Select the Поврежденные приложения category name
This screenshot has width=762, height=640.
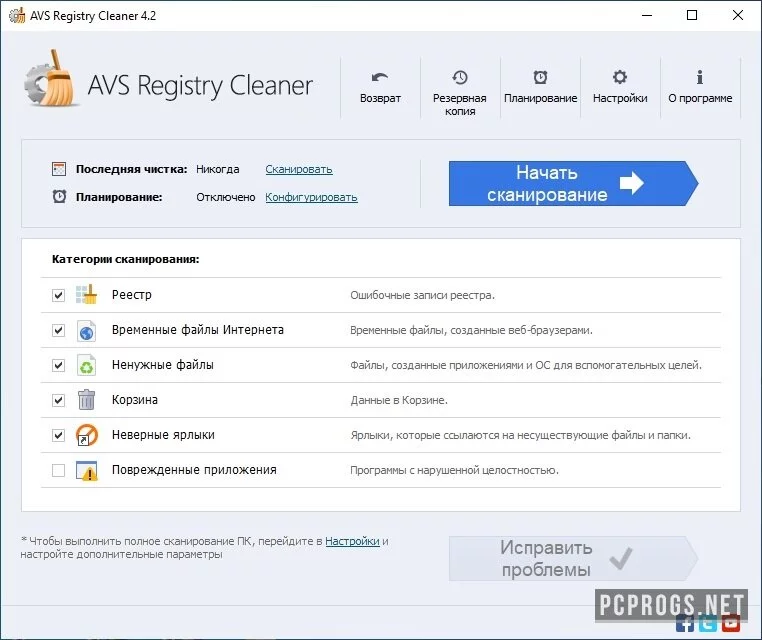pos(194,470)
